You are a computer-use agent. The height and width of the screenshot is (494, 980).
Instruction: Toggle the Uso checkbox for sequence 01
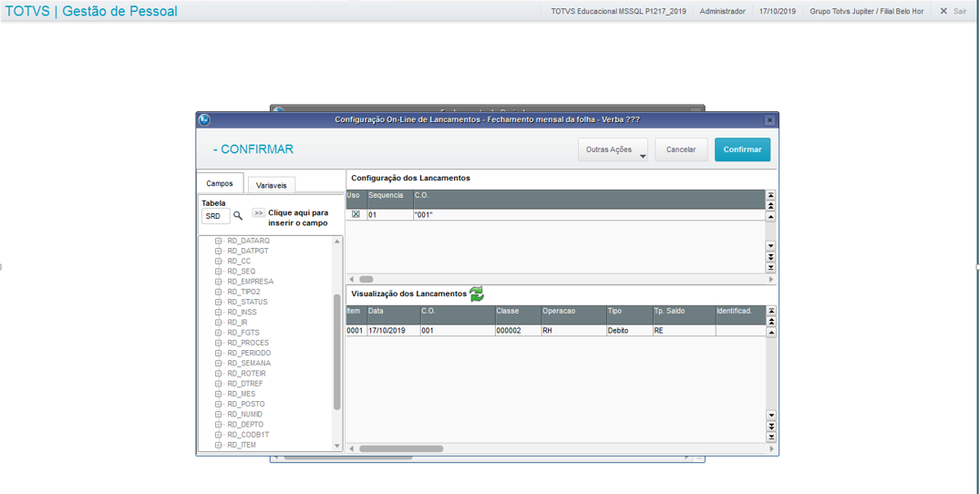click(x=356, y=214)
